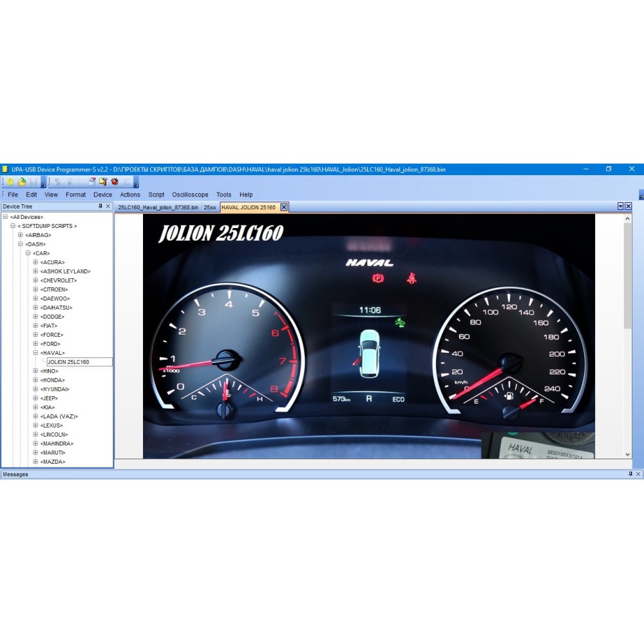The height and width of the screenshot is (644, 644).
Task: Close the active document with the tab-bar X
Action: click(629, 206)
